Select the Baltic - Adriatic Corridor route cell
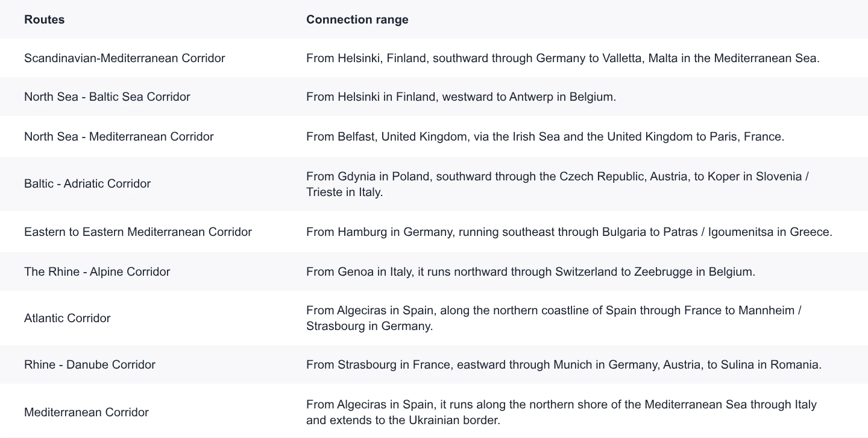 coord(87,183)
